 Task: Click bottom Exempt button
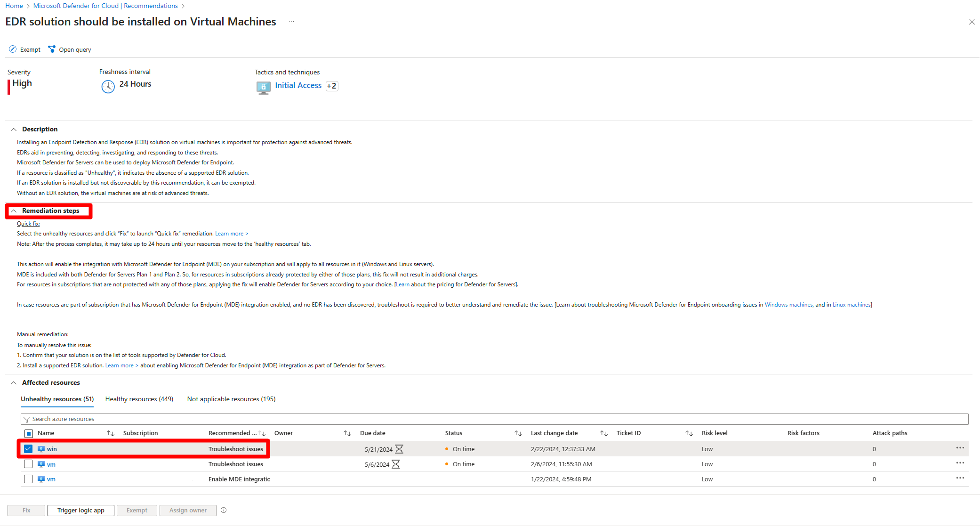pos(137,511)
